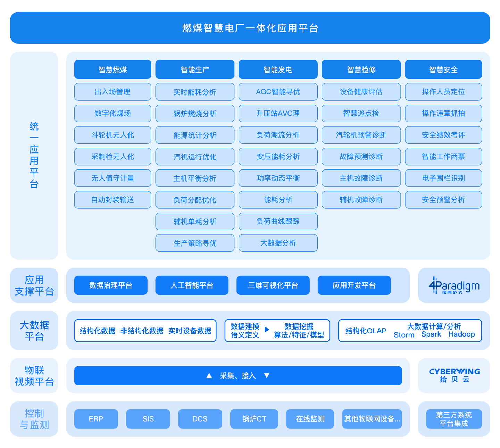Click the CYBERWING 拾贝云 logo
The width and height of the screenshot is (500, 448).
point(454,375)
